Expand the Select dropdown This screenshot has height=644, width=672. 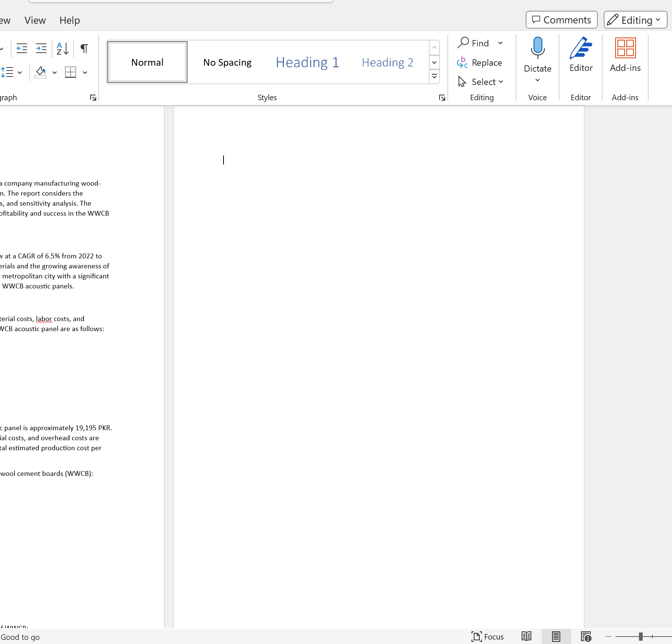(x=481, y=82)
